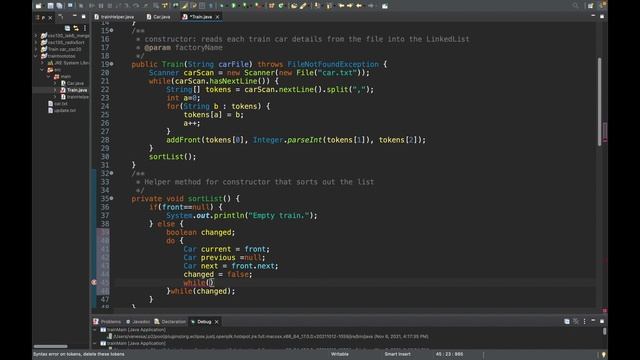
Task: Click the Open Type toolbar icon
Action: (294, 6)
